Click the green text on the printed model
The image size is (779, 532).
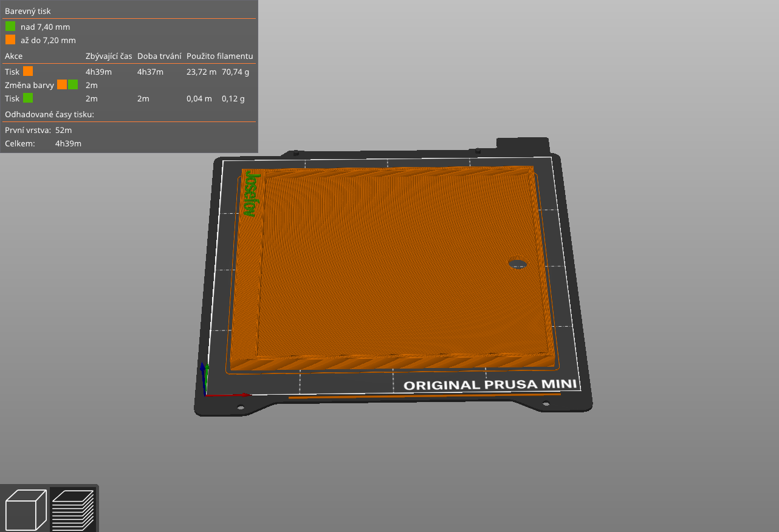pyautogui.click(x=252, y=193)
